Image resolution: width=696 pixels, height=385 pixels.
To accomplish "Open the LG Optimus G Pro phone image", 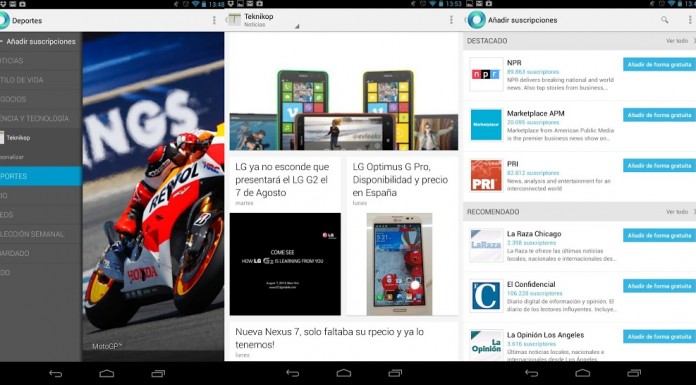I will pyautogui.click(x=399, y=264).
